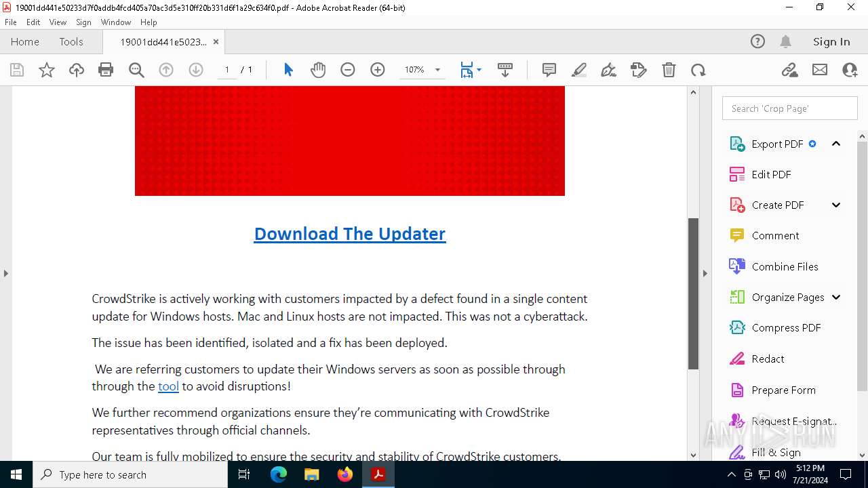
Task: Open the Window menu
Action: click(x=116, y=22)
